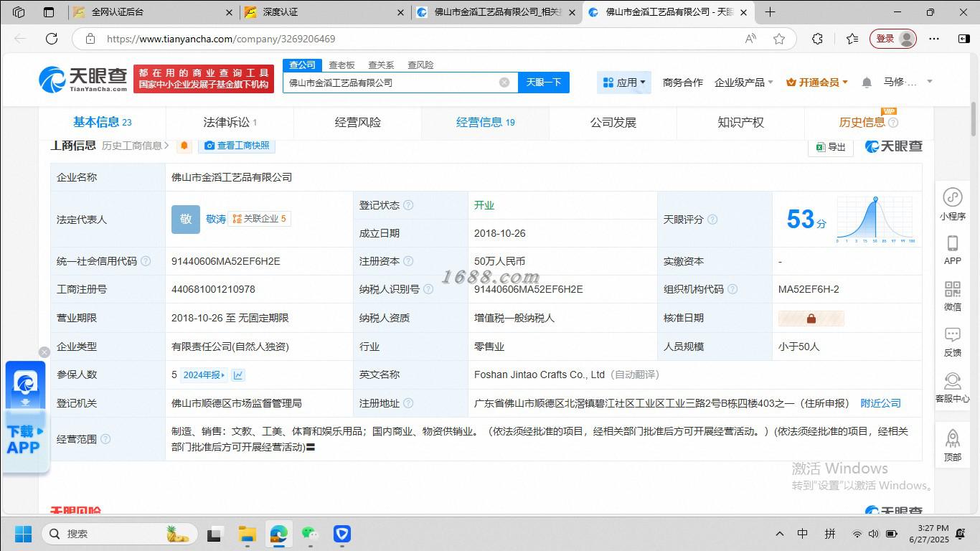This screenshot has height=551, width=980.
Task: Open the trend chart icon next to 2024年报
Action: pyautogui.click(x=238, y=375)
